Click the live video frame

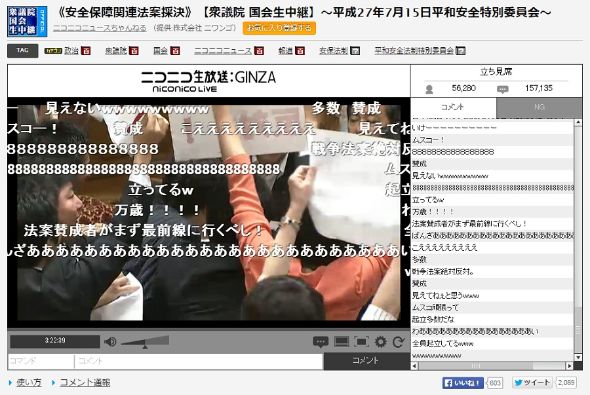tap(208, 213)
